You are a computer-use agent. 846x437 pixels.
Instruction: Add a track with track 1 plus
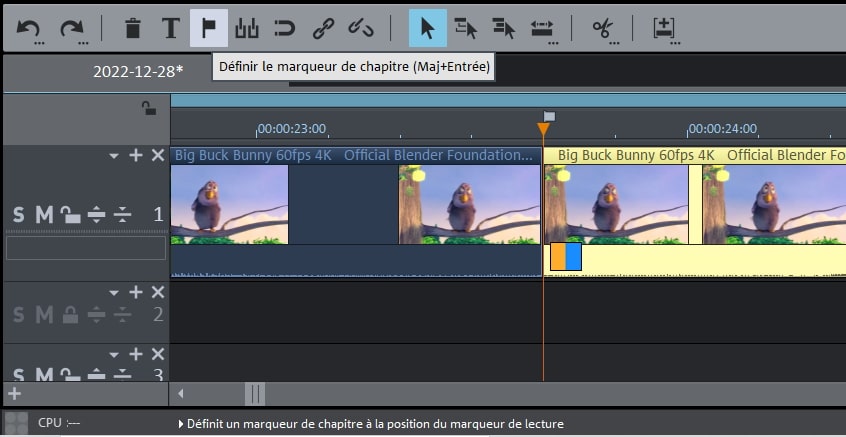tap(135, 155)
